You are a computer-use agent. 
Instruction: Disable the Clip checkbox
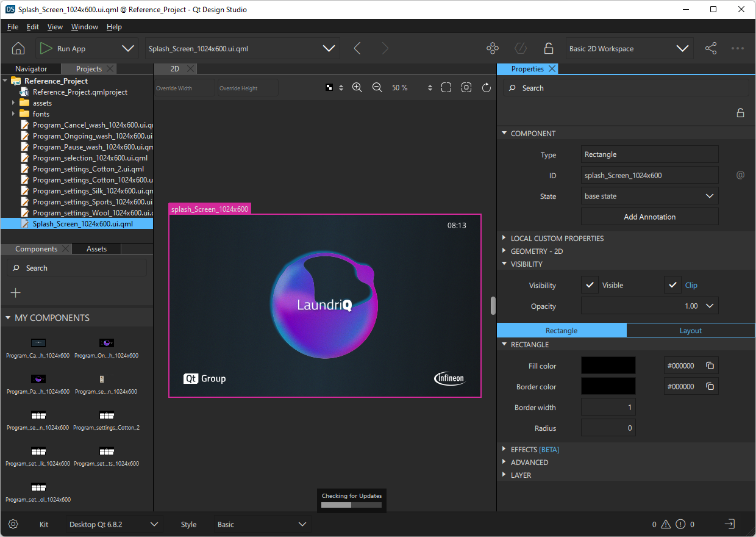(673, 284)
